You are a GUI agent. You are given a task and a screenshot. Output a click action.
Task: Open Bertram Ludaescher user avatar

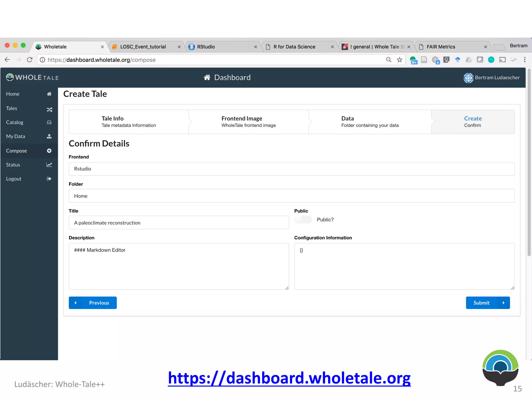[x=468, y=78]
